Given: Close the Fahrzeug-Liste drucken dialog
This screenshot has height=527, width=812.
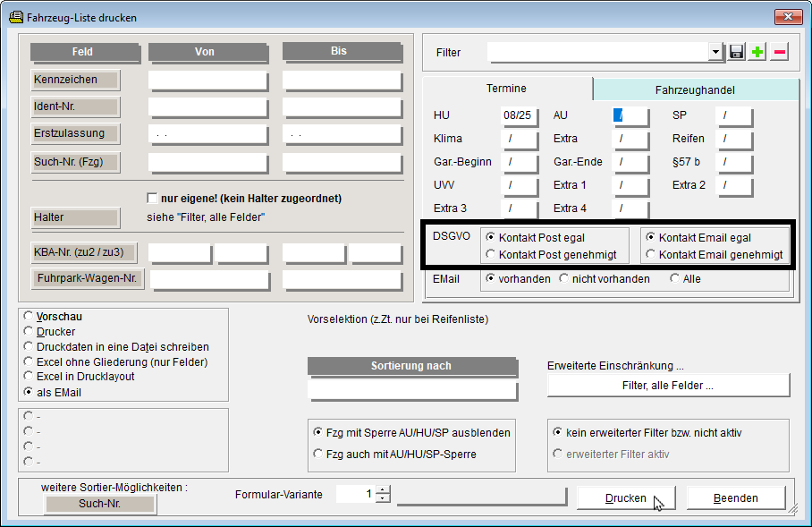Looking at the screenshot, I should click(788, 17).
